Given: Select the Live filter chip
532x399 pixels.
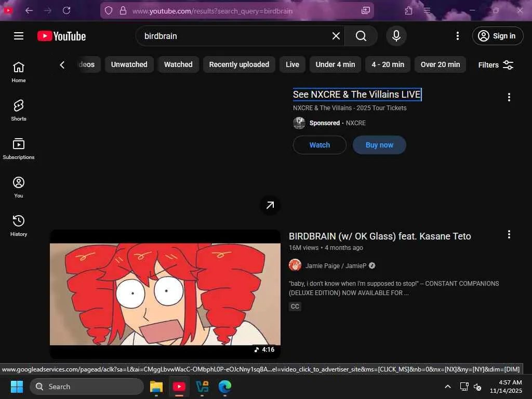Looking at the screenshot, I should click(292, 64).
